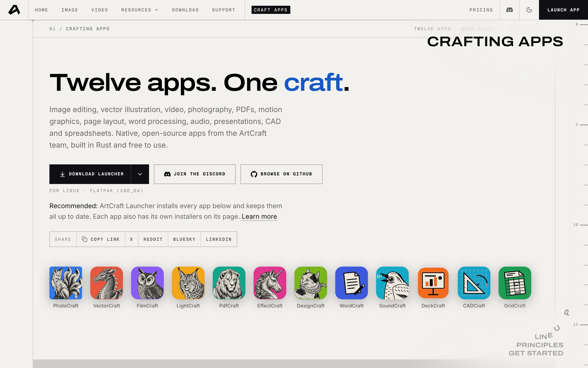Click the Launch App button
The width and height of the screenshot is (588, 368).
[x=563, y=10]
